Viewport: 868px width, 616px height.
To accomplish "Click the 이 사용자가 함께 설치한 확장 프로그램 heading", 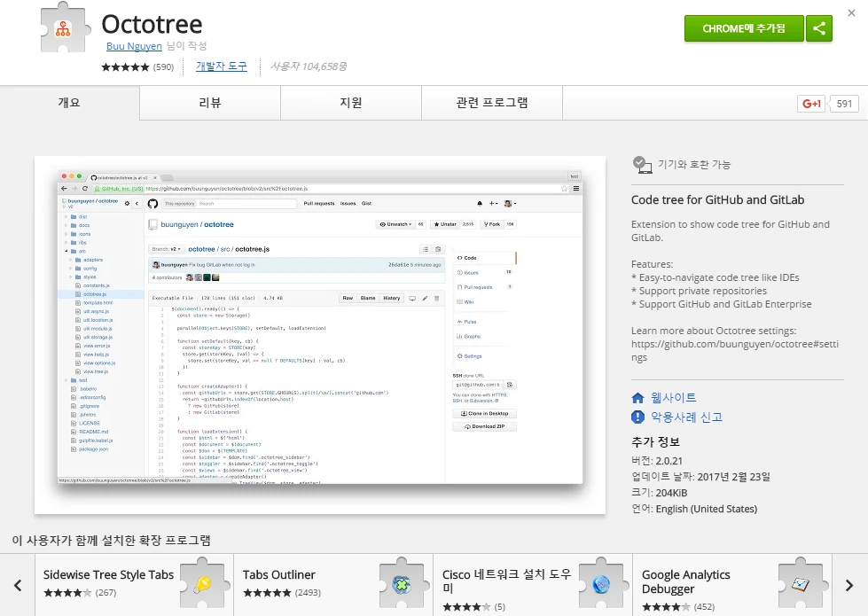I will [x=111, y=540].
